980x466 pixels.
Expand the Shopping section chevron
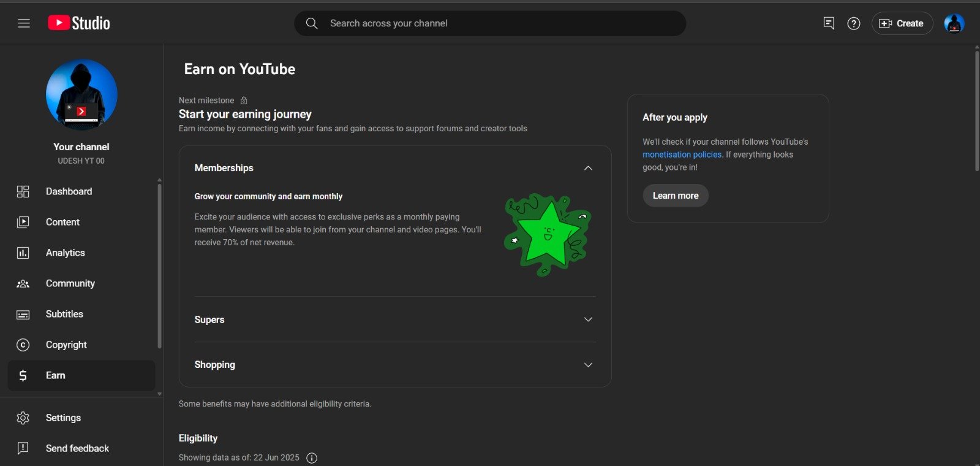(588, 365)
